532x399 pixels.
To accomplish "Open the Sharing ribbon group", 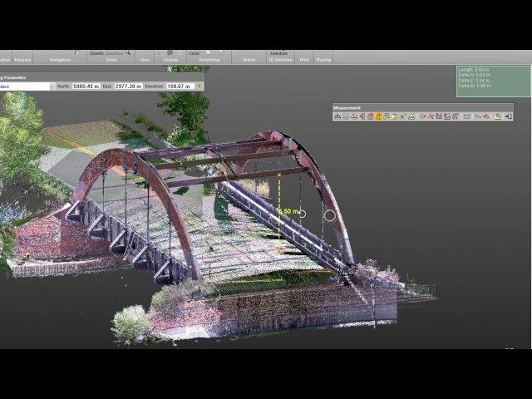I will [323, 60].
